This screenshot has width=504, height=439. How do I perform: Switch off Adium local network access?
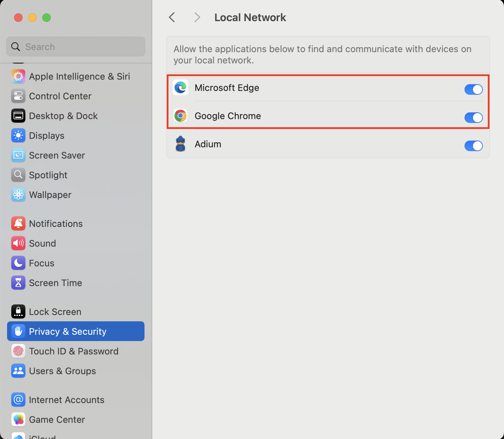(x=473, y=146)
